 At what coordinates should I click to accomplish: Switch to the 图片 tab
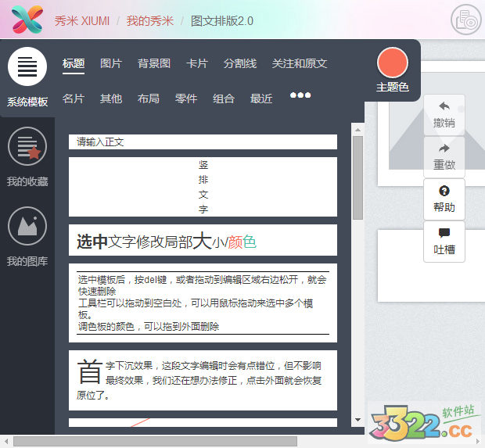(x=111, y=63)
